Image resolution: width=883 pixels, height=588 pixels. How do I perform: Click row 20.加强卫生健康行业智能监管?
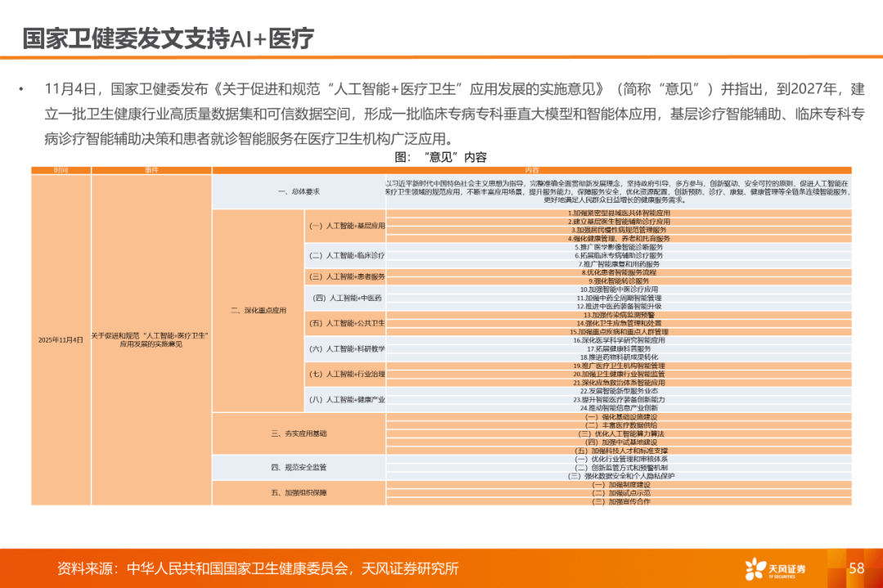[x=619, y=374]
